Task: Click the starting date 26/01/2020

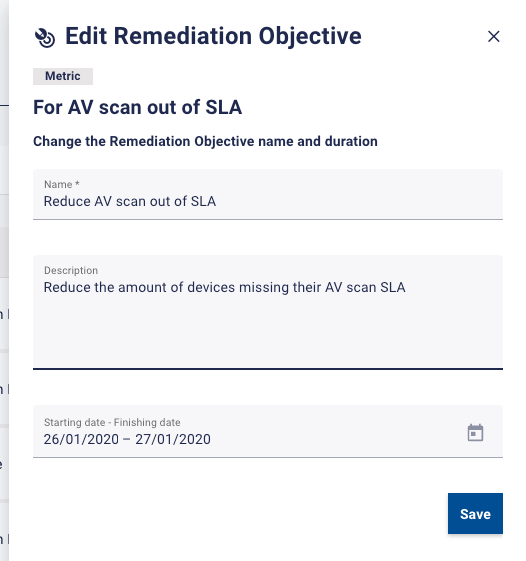Action: point(81,439)
